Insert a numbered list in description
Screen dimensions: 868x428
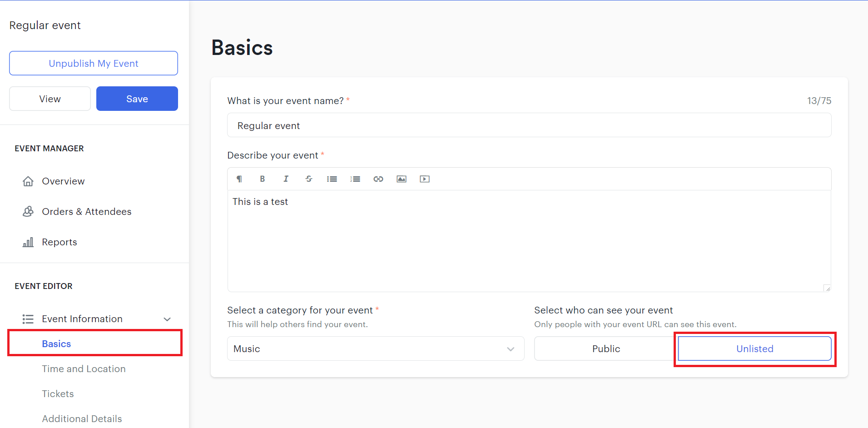coord(355,179)
